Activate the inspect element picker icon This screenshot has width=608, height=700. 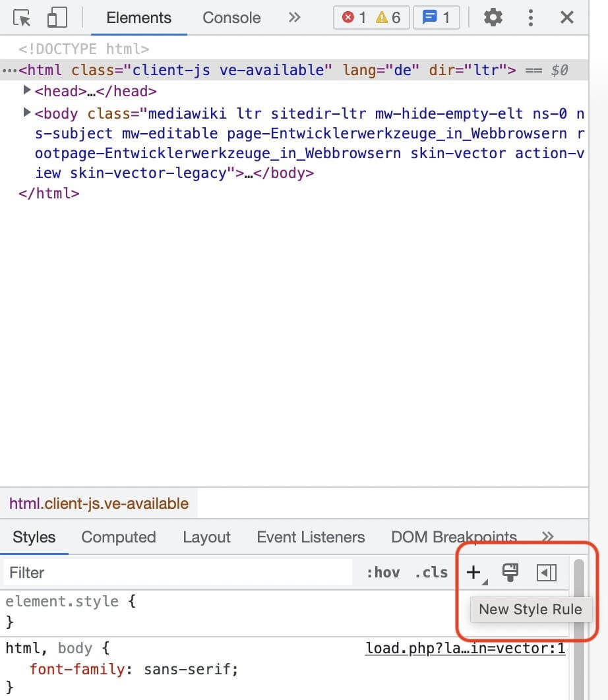[x=22, y=18]
